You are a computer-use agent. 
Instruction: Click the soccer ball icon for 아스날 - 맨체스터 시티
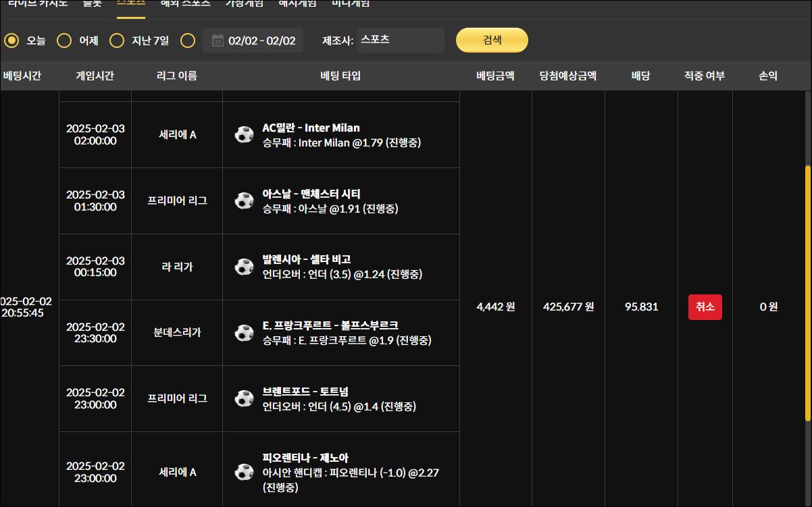coord(244,201)
